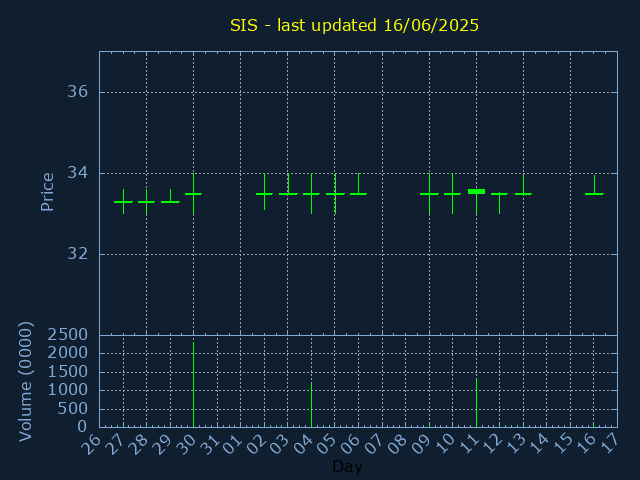
Task: Click the day tick label '02'
Action: [x=256, y=444]
